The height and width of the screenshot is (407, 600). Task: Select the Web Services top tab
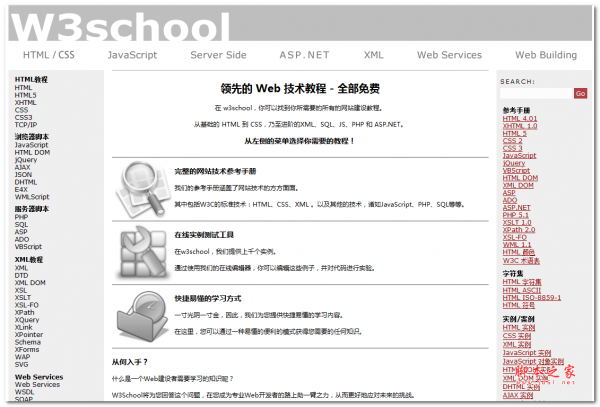coord(449,55)
